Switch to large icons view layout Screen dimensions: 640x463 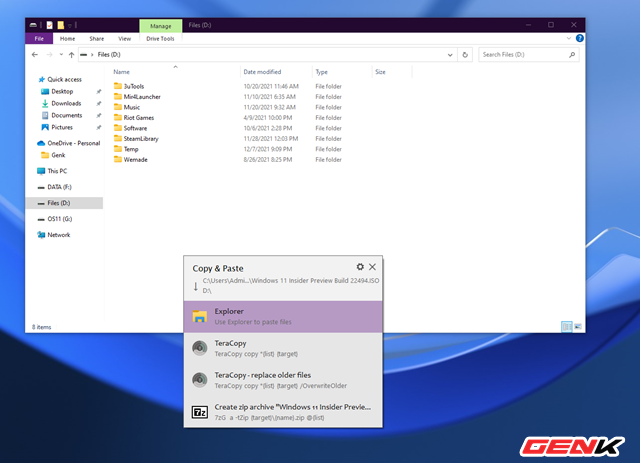click(x=578, y=327)
